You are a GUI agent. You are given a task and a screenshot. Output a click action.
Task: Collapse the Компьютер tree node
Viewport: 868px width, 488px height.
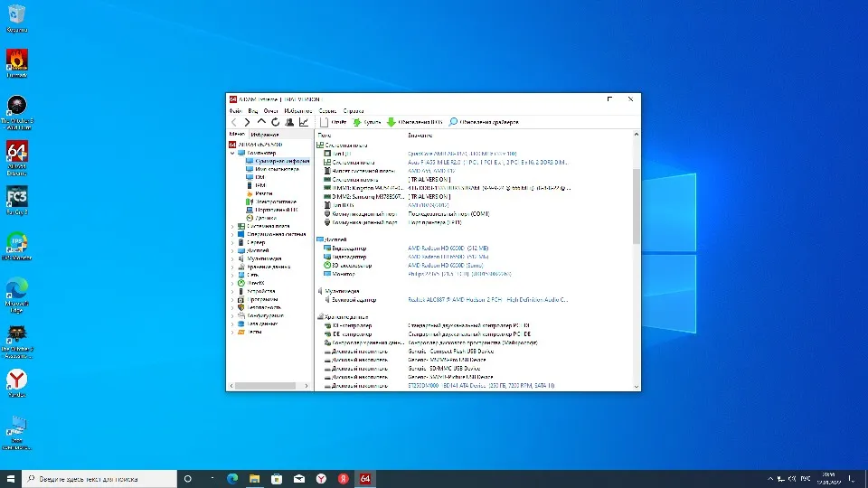[x=231, y=154]
